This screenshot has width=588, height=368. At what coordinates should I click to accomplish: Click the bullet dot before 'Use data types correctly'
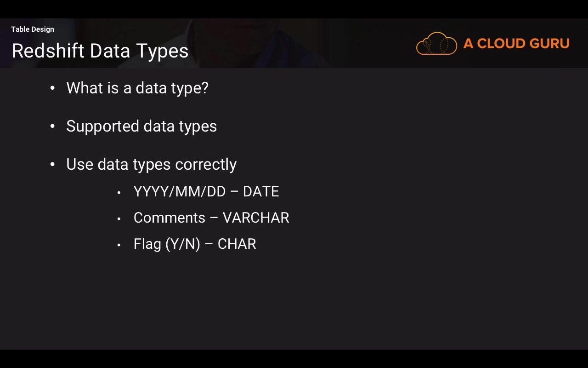click(52, 164)
